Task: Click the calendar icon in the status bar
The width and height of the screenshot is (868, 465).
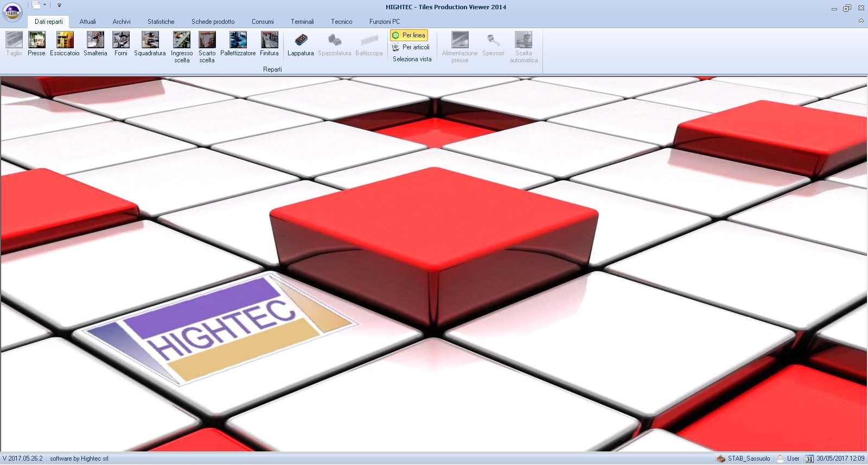Action: pyautogui.click(x=809, y=459)
